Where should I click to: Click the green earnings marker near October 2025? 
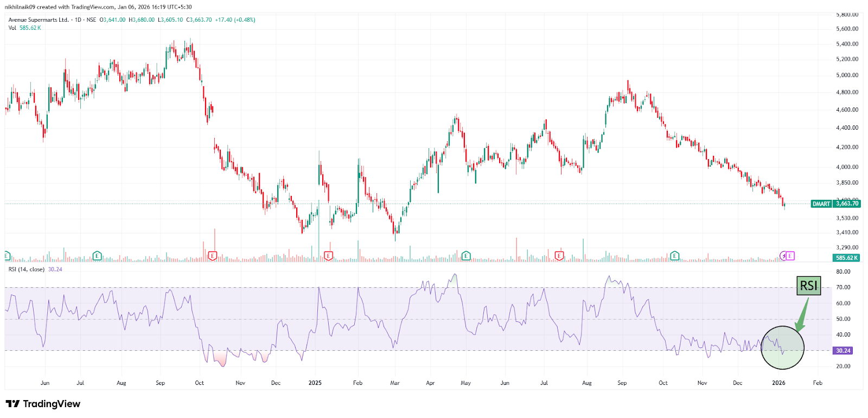674,256
